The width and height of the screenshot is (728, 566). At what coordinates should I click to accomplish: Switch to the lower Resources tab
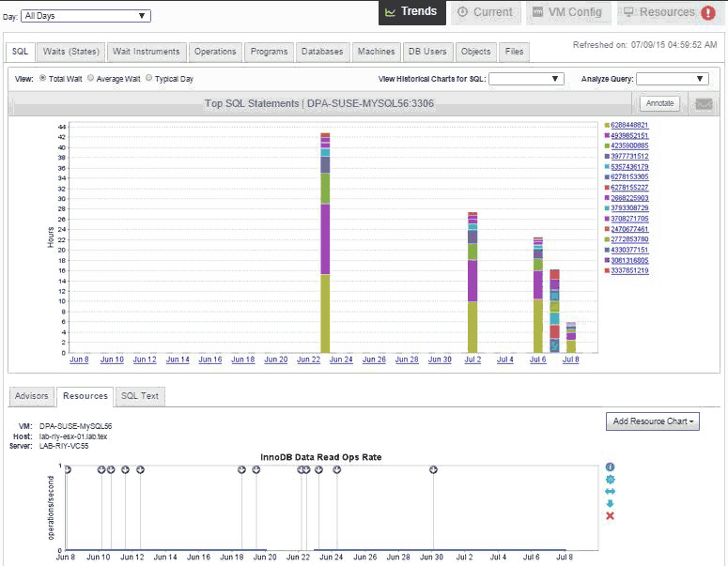click(85, 396)
